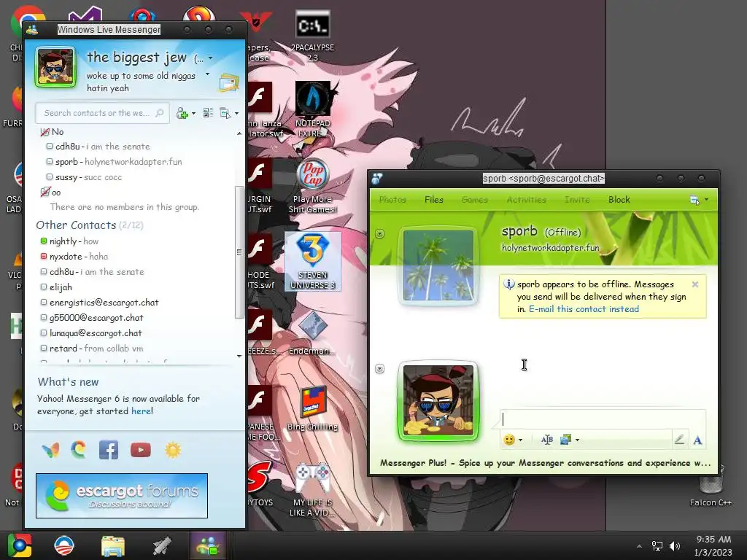
Task: Open the display name dropdown arrow
Action: 211,58
